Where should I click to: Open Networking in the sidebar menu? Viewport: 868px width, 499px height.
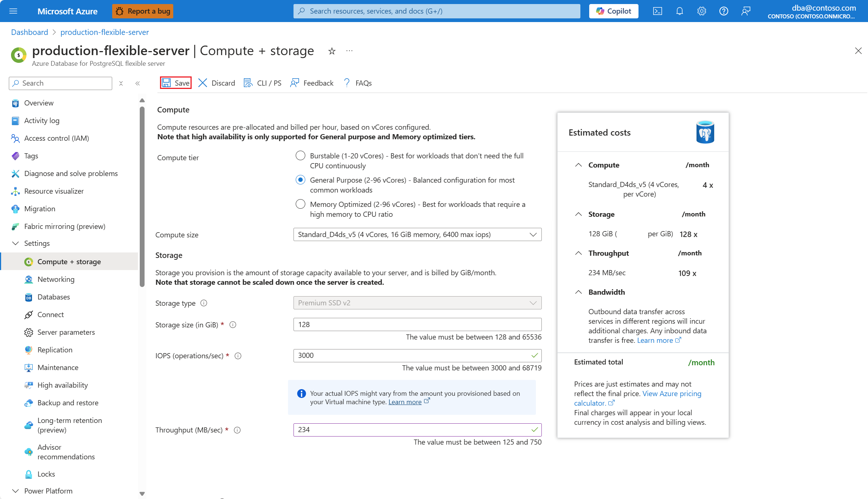[56, 279]
